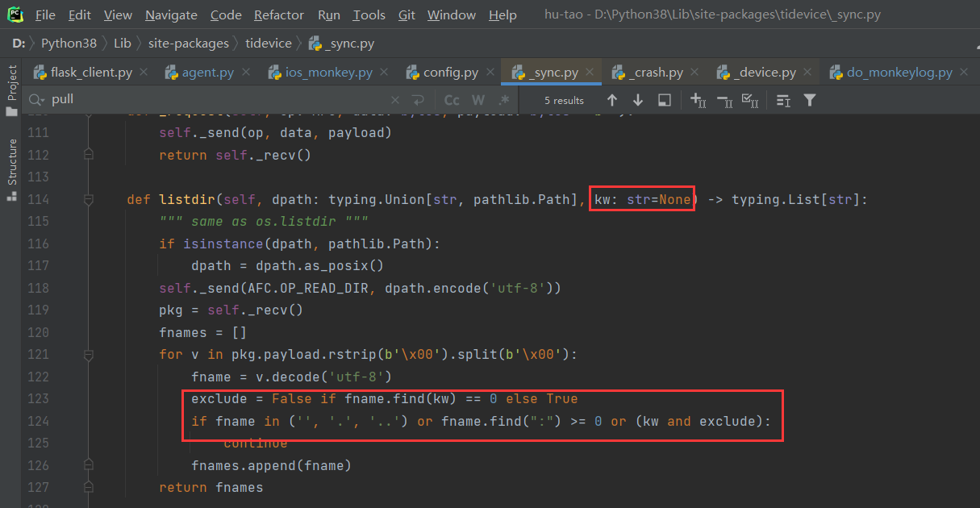Screen dimensions: 980x508
Task: Open the Edit menu
Action: pos(80,15)
